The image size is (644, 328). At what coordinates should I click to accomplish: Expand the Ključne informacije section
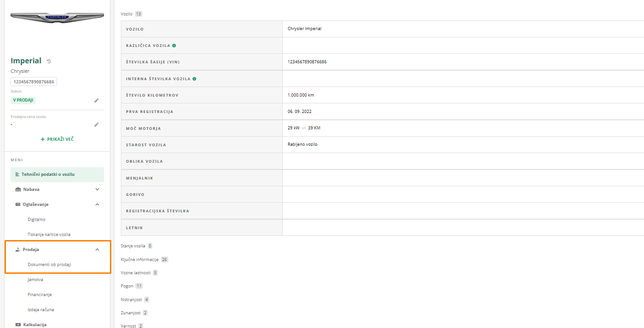[x=144, y=260]
